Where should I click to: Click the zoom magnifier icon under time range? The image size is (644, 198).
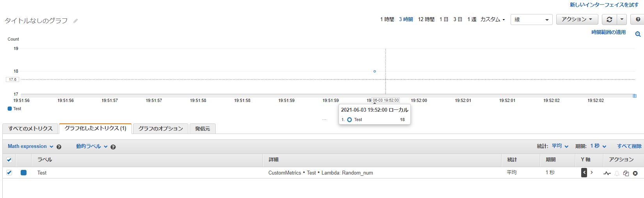click(x=638, y=34)
